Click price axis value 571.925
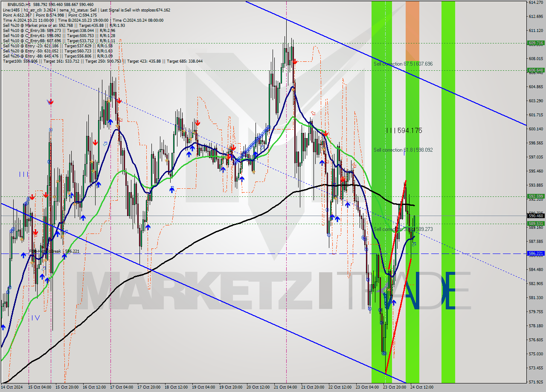The height and width of the screenshot is (392, 546). [536, 382]
